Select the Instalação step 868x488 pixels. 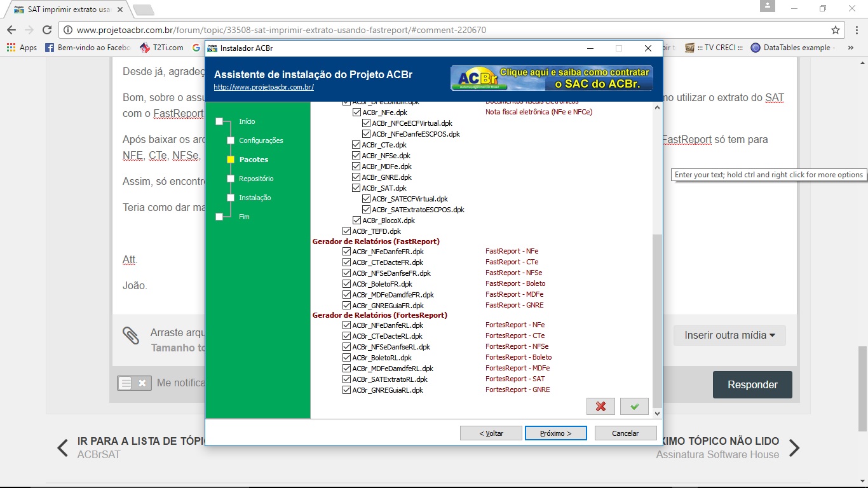255,198
